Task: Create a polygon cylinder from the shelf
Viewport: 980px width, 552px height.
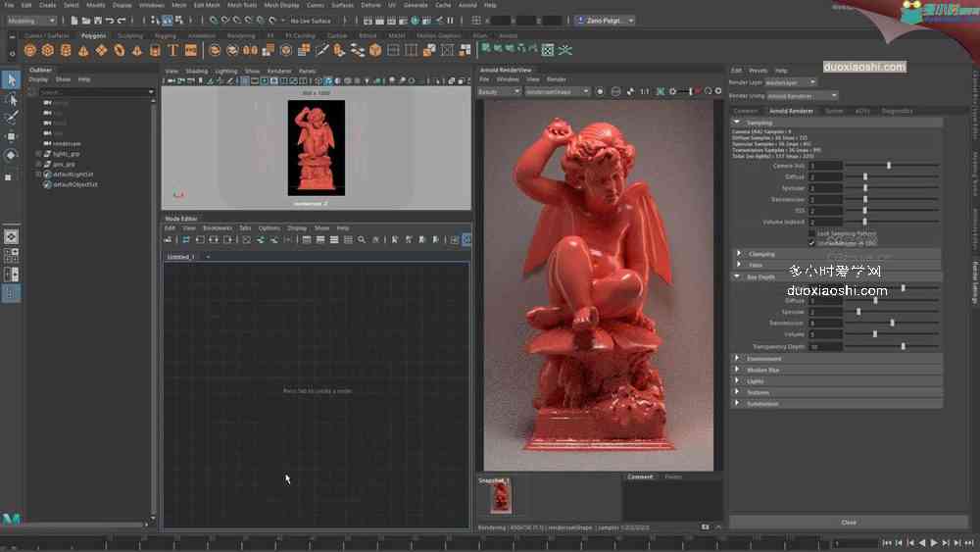Action: coord(66,50)
